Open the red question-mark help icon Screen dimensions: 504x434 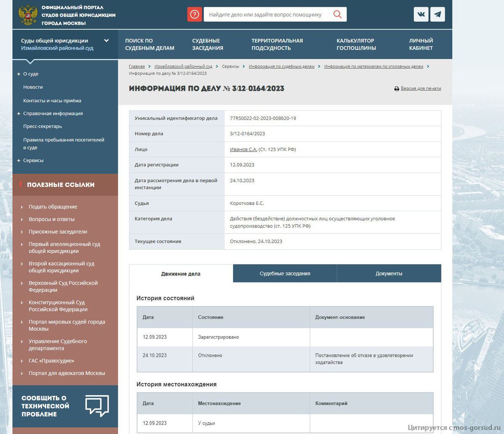coord(194,14)
